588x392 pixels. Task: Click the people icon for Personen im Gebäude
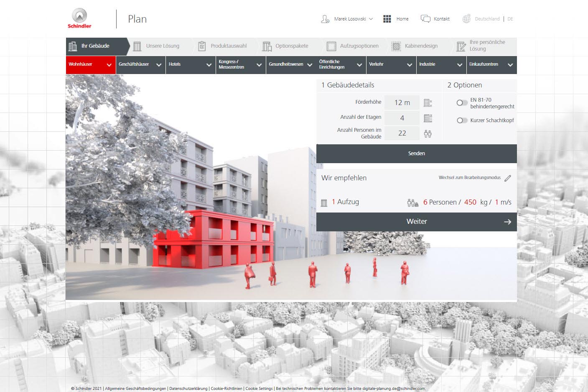coord(428,134)
